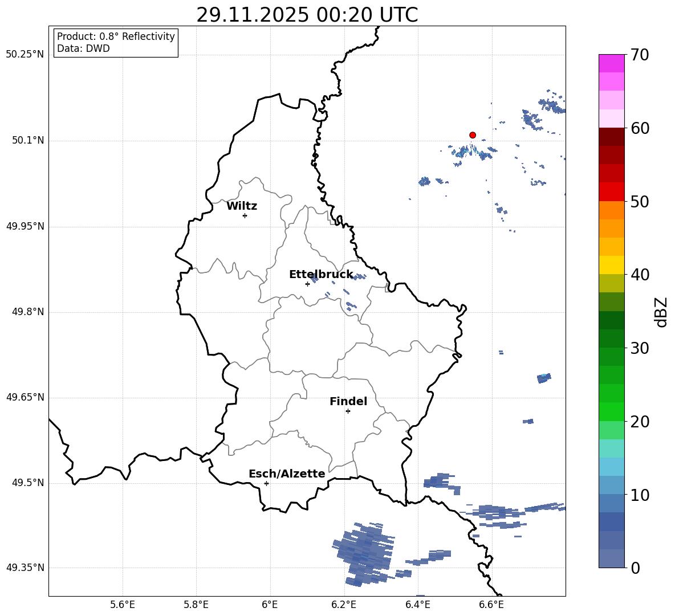Pick the bright red colorbar segment above 50
The image size is (675, 616).
(x=612, y=192)
